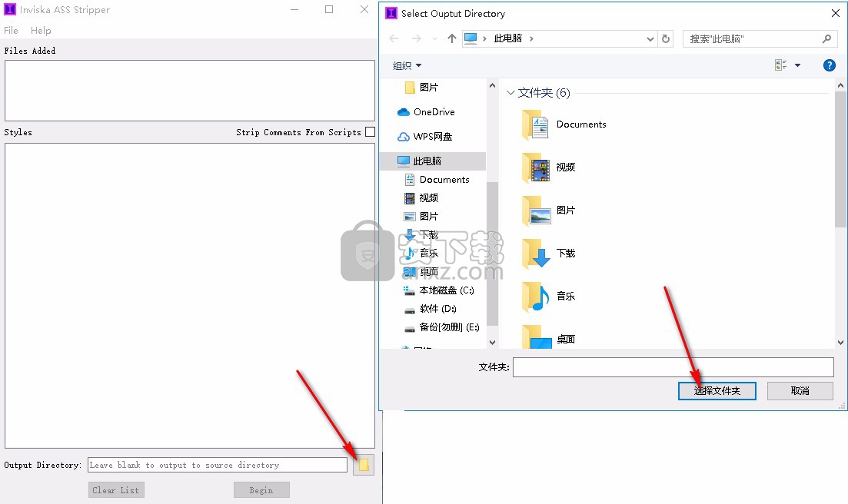Viewport: 848px width, 504px height.
Task: Collapse the 文件夹 (6) group
Action: (x=510, y=93)
